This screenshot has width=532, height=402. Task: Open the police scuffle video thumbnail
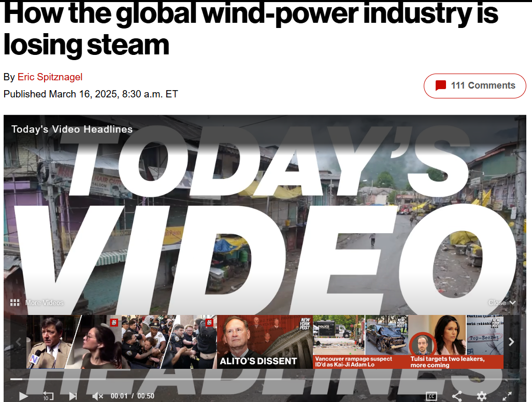pos(169,342)
